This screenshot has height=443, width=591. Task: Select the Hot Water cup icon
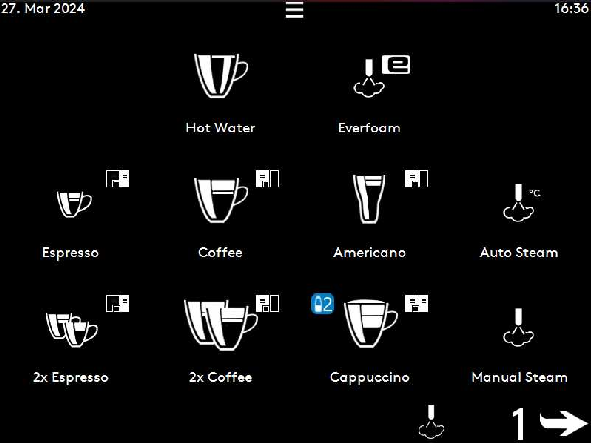221,75
